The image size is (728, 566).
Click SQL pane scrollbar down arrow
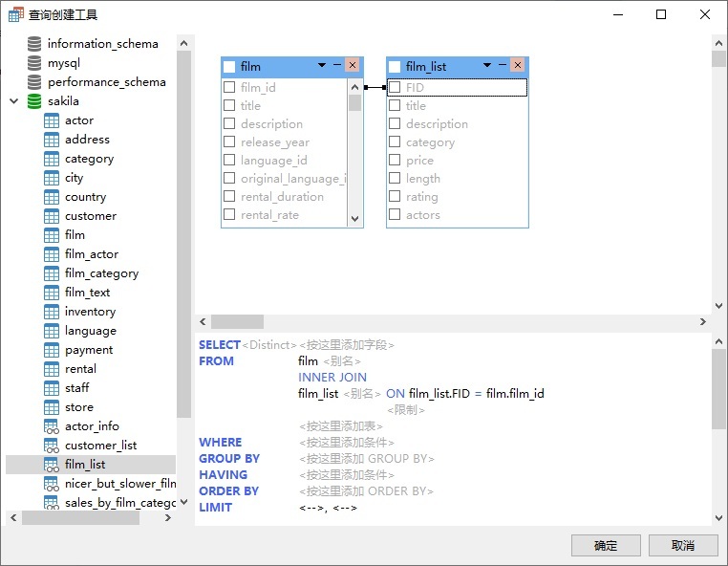point(718,517)
